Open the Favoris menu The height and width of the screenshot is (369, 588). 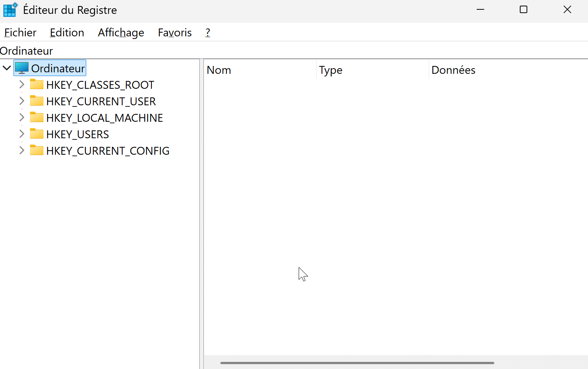point(175,33)
